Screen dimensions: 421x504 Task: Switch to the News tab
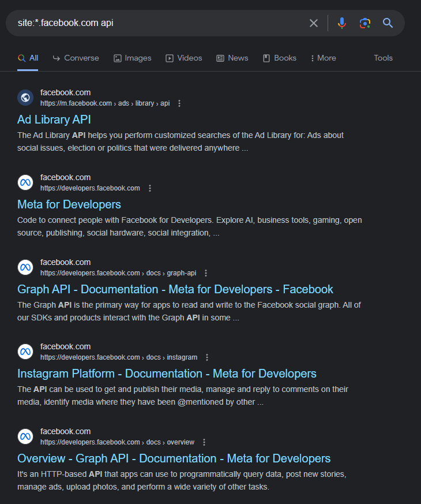(x=232, y=58)
